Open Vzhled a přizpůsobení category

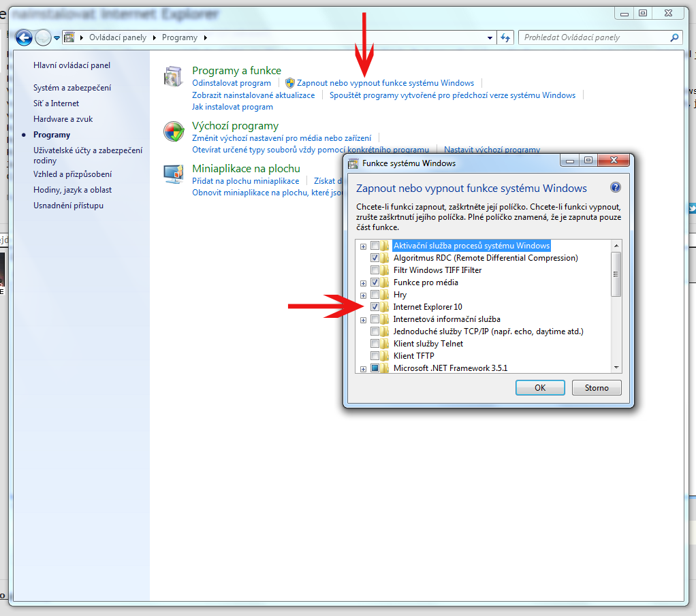[72, 174]
